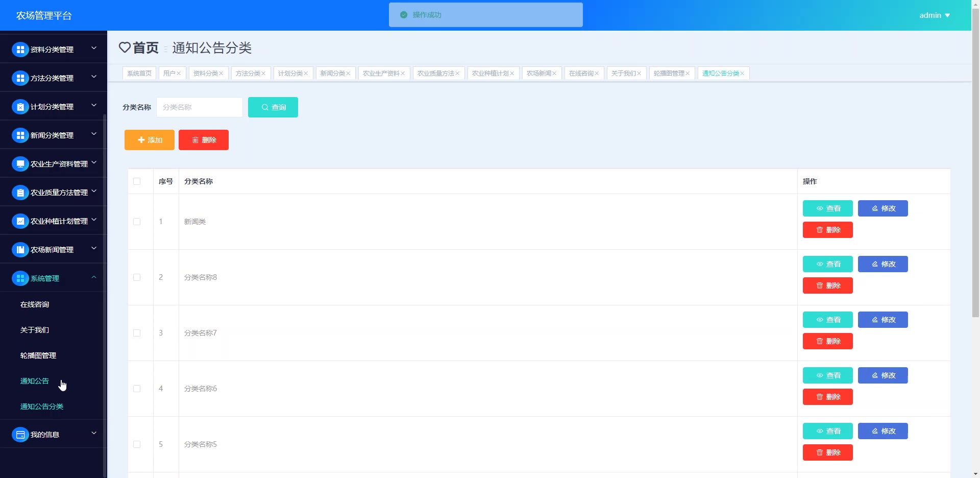
Task: Click the 农场新闻管理 icon
Action: [x=20, y=250]
